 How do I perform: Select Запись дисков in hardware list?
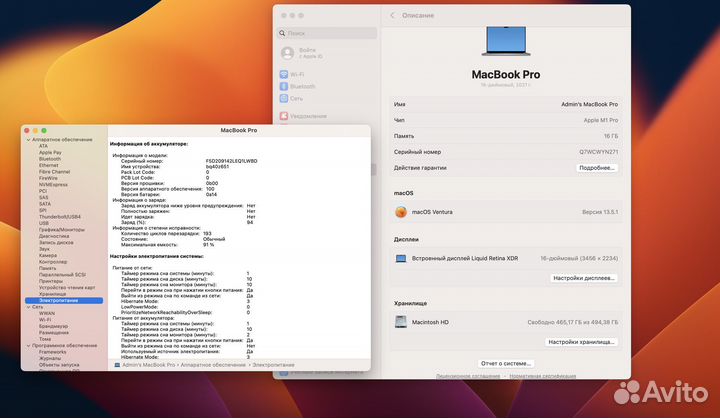click(x=56, y=243)
